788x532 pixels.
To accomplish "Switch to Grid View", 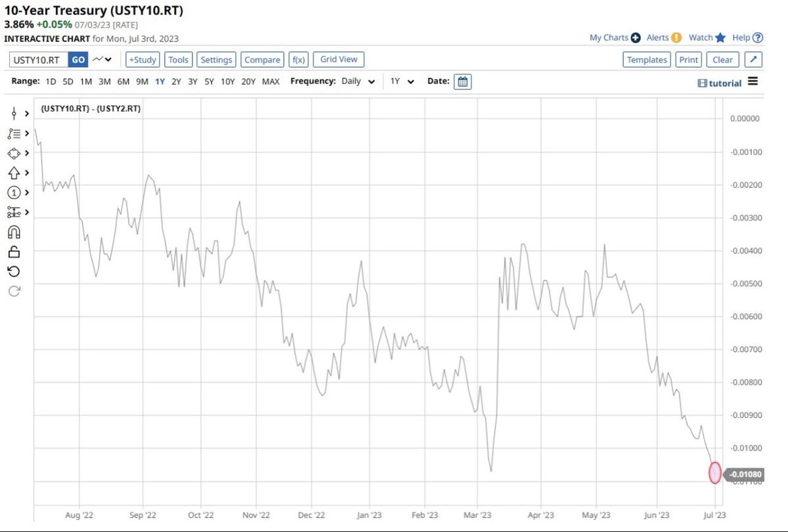I will tap(339, 59).
